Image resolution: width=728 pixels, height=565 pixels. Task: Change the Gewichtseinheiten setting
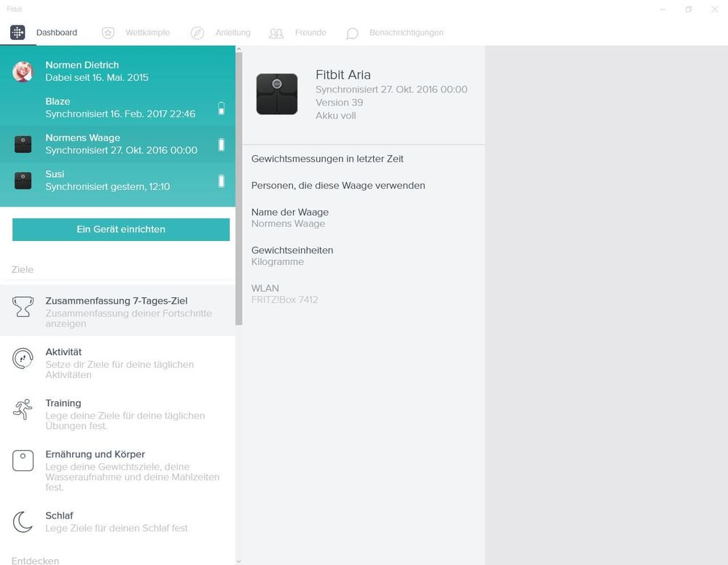tap(364, 256)
